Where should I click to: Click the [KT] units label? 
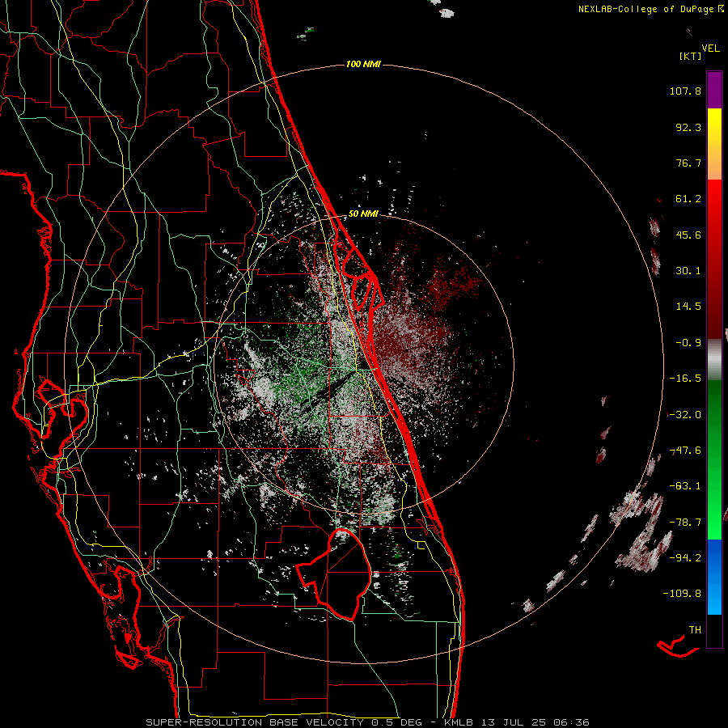[690, 56]
